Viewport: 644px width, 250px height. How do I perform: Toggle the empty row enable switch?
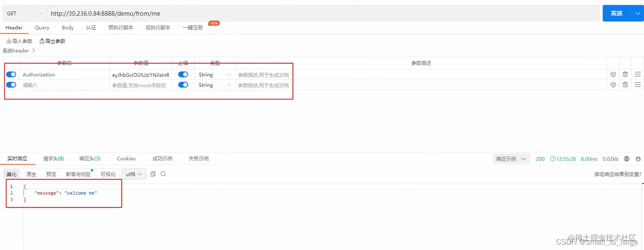coord(11,84)
